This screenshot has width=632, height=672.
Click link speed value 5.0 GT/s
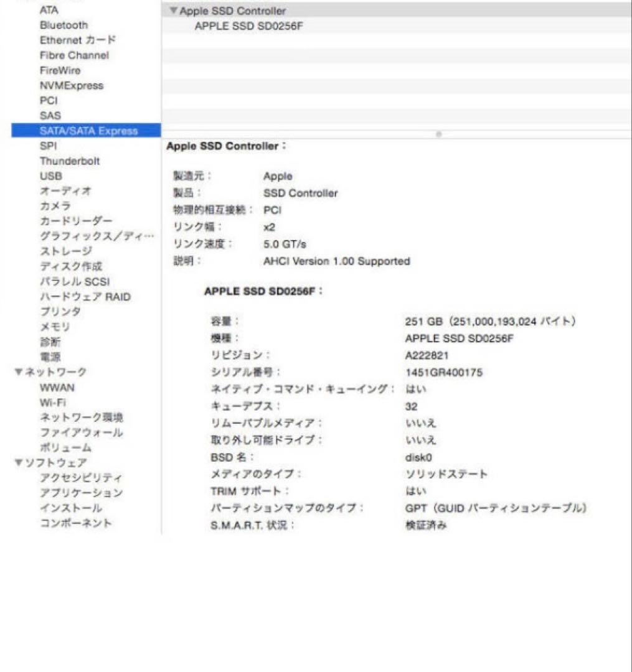click(x=285, y=245)
